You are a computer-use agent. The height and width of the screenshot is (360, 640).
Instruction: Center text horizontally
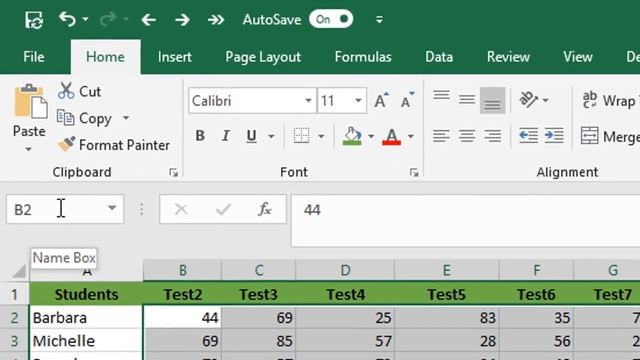click(x=467, y=136)
